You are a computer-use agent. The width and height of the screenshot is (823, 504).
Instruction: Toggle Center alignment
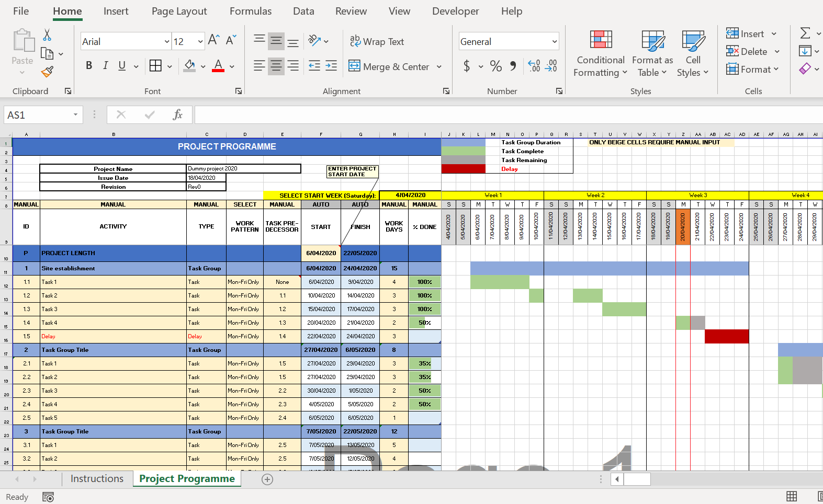click(276, 65)
